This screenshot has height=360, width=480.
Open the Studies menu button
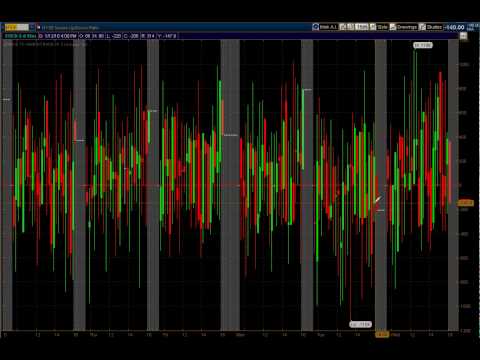pyautogui.click(x=434, y=27)
